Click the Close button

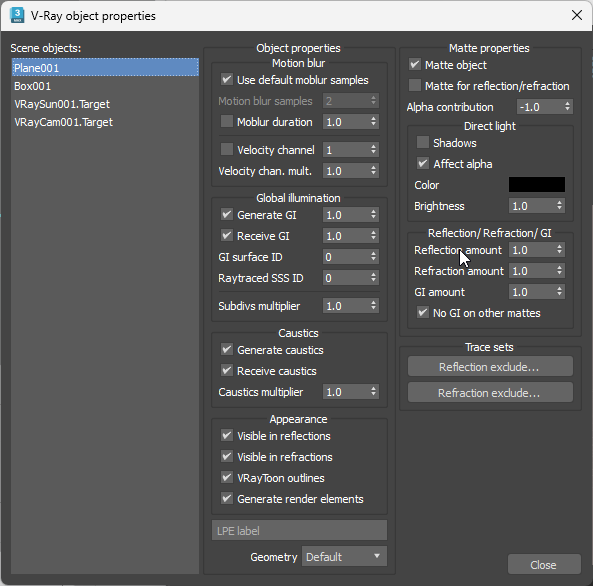(x=544, y=564)
